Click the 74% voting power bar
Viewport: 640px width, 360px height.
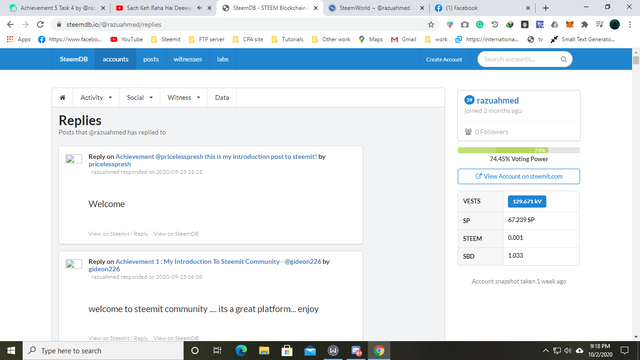pyautogui.click(x=519, y=150)
